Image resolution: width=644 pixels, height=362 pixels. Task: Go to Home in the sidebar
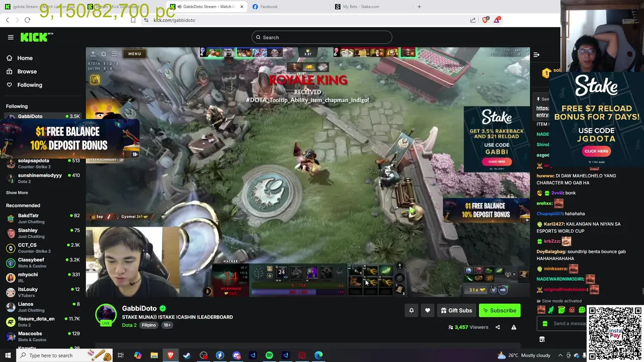tap(25, 58)
